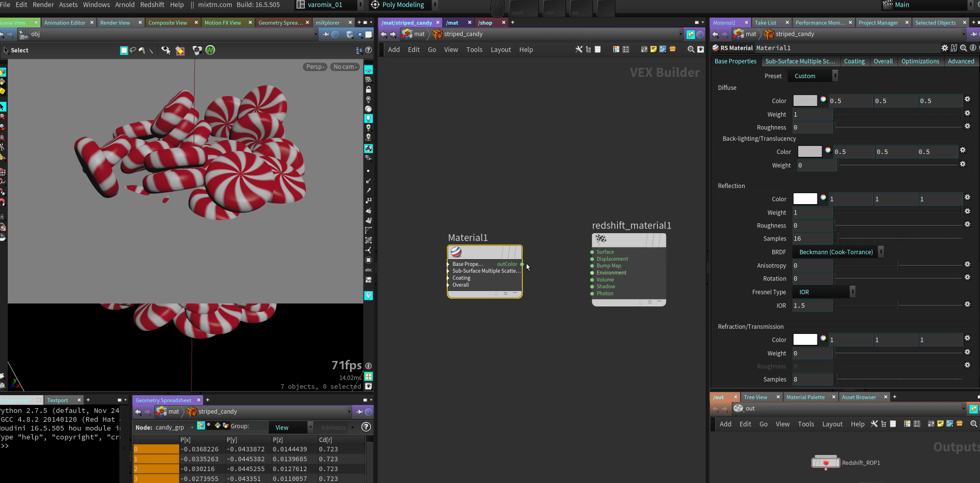Screen dimensions: 980x483
Task: Click the eye icon at the right of the VEX Builder toolbar
Action: pos(701,49)
